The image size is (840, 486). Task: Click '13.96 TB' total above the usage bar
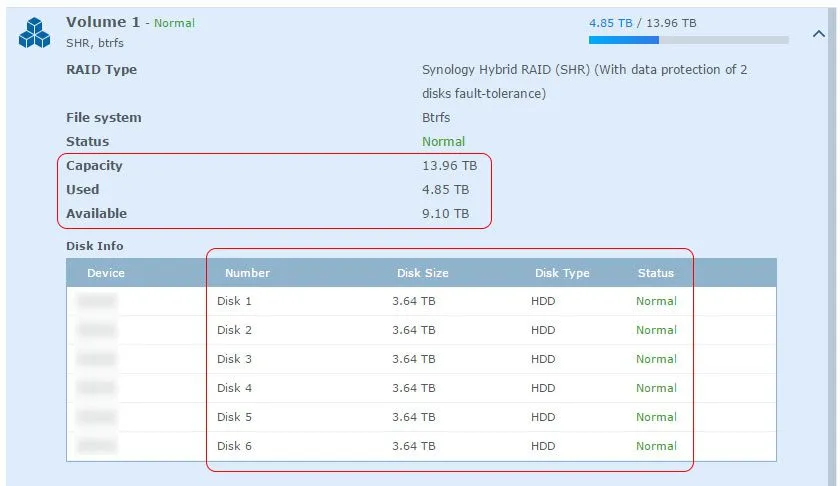tap(671, 23)
